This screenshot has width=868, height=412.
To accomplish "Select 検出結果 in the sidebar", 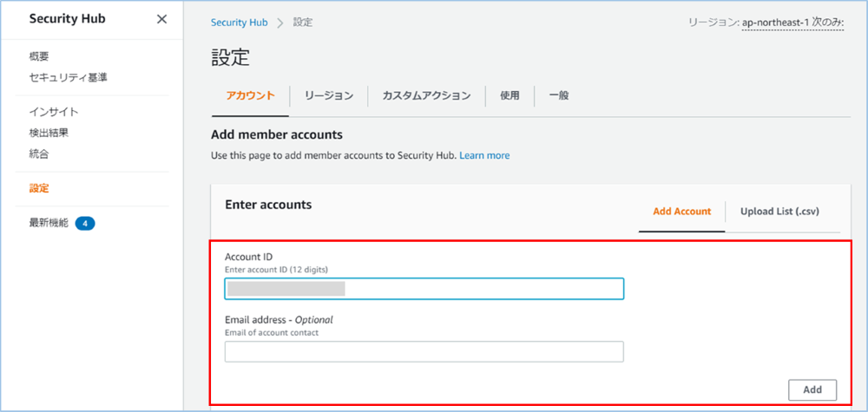I will click(49, 133).
